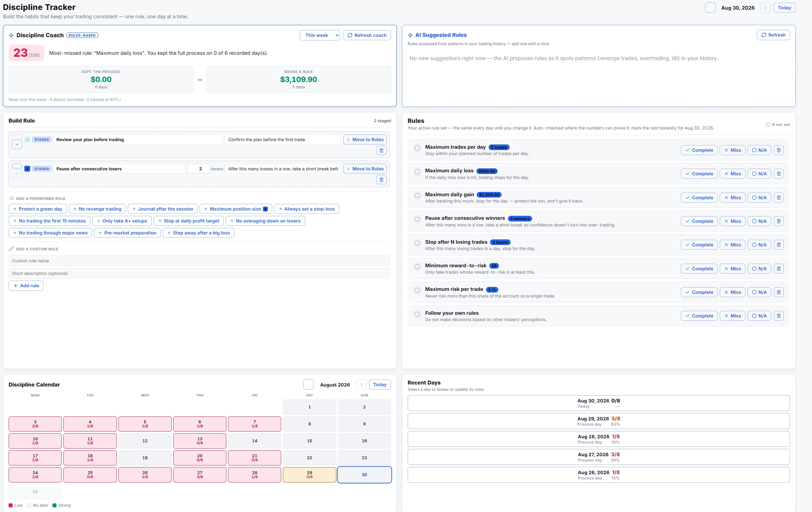Screen dimensions: 812x512
Task: Refresh AI Suggested Rules
Action: point(773,35)
